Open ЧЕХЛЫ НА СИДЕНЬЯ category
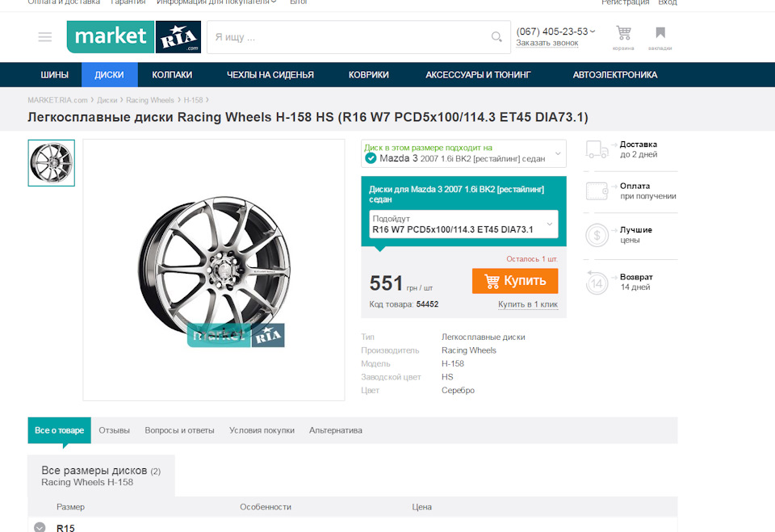 coord(270,74)
